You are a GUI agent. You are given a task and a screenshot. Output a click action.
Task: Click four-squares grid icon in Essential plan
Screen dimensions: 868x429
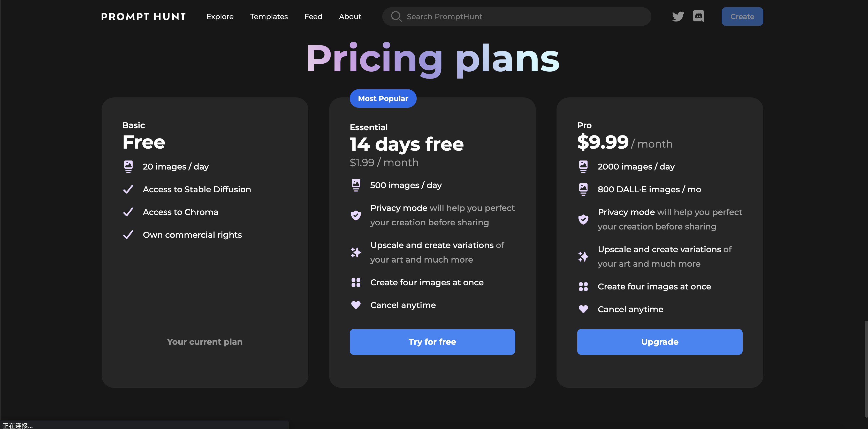[x=356, y=282]
